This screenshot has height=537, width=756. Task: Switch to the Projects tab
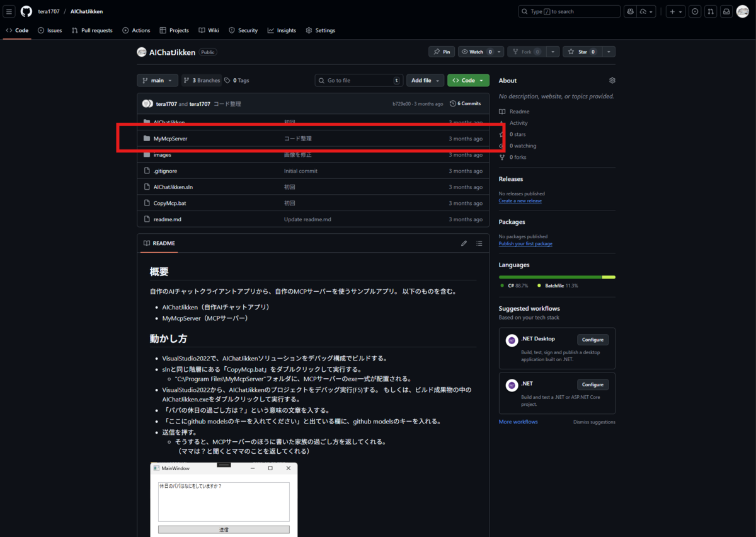[x=175, y=30]
